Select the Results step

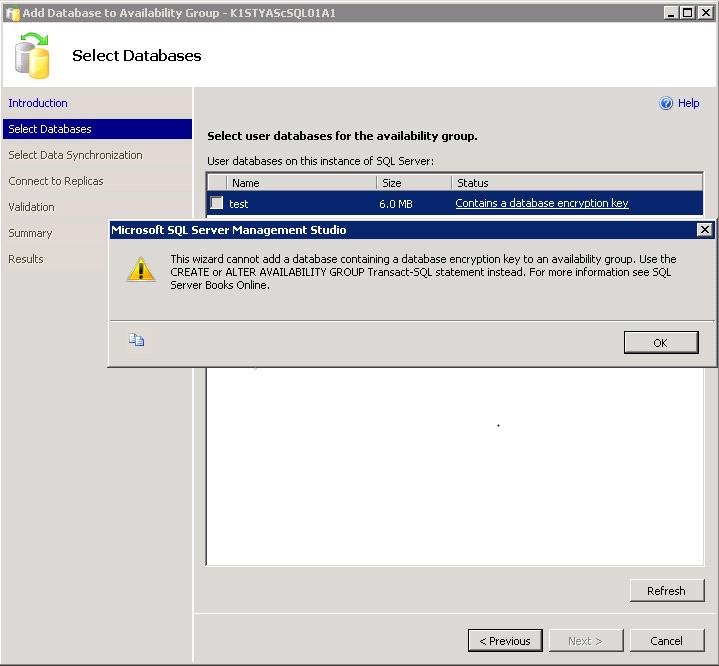(26, 259)
